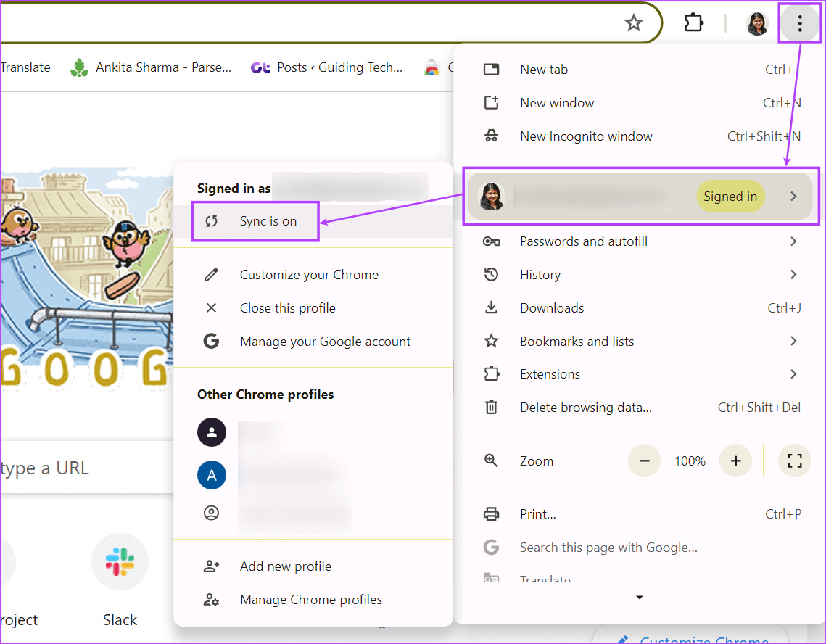
Task: Bookmark this page using the star icon
Action: tap(633, 22)
